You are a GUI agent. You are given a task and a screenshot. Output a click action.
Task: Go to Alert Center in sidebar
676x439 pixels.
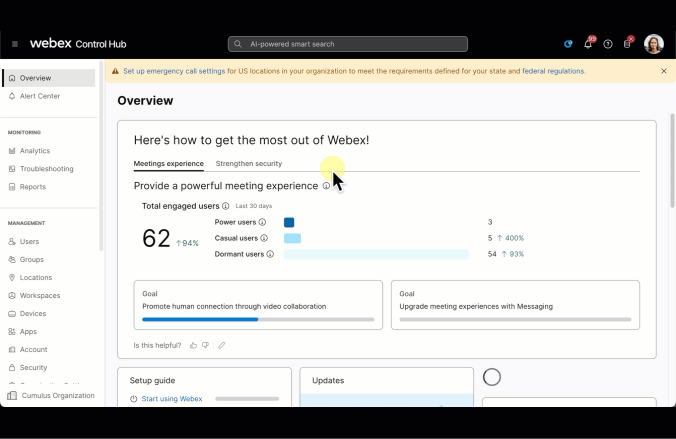(40, 96)
